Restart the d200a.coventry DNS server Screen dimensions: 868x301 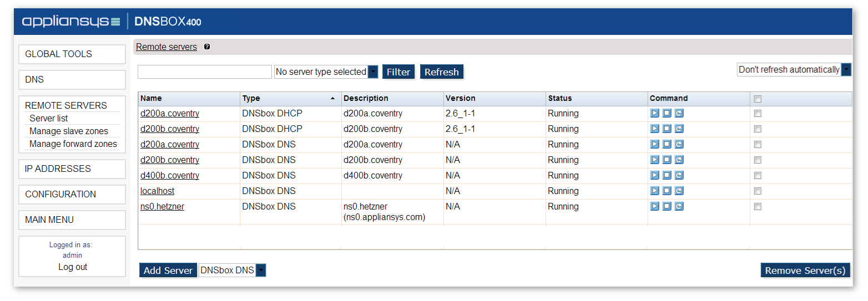point(679,144)
